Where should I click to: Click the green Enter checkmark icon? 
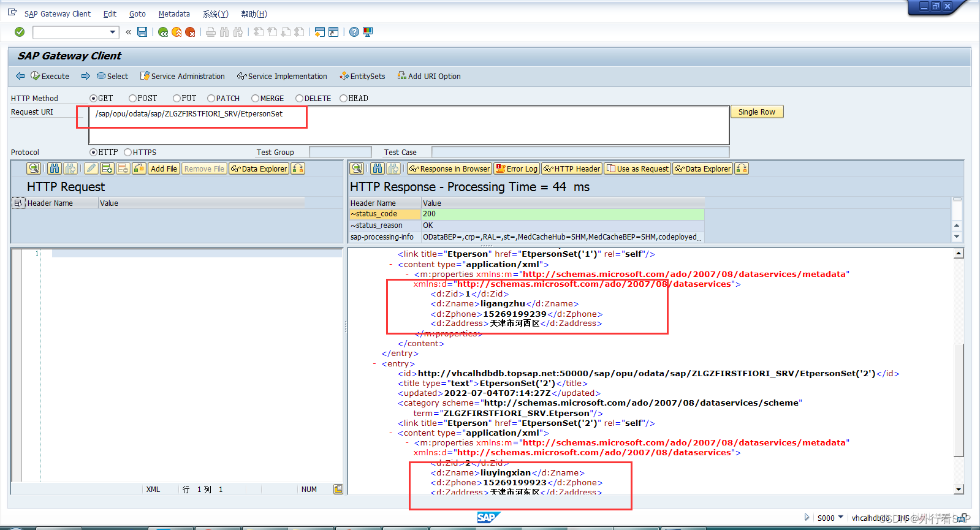pos(20,32)
